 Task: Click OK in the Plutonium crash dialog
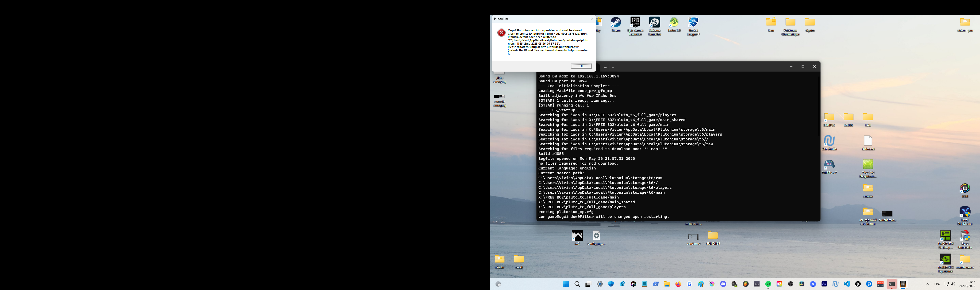(581, 66)
